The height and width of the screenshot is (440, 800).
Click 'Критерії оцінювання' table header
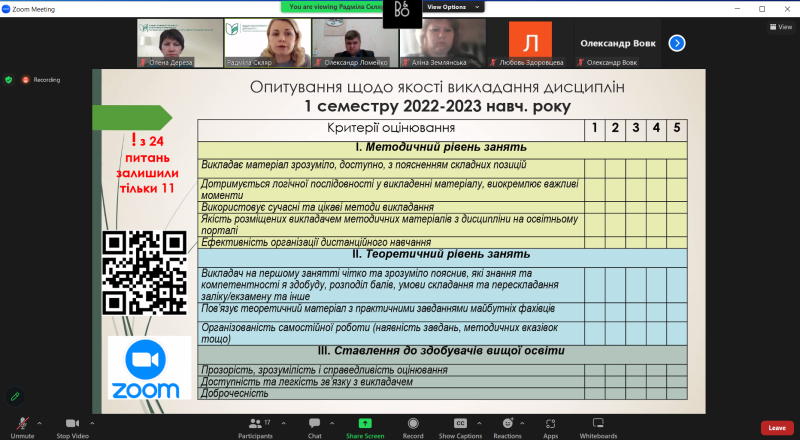coord(391,128)
